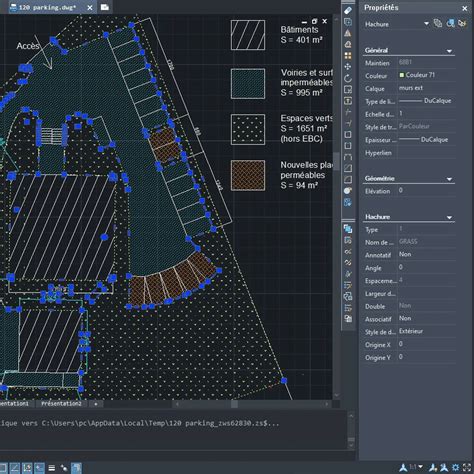Toggle lineweight display in status bar
474x474 pixels.
tap(52, 468)
